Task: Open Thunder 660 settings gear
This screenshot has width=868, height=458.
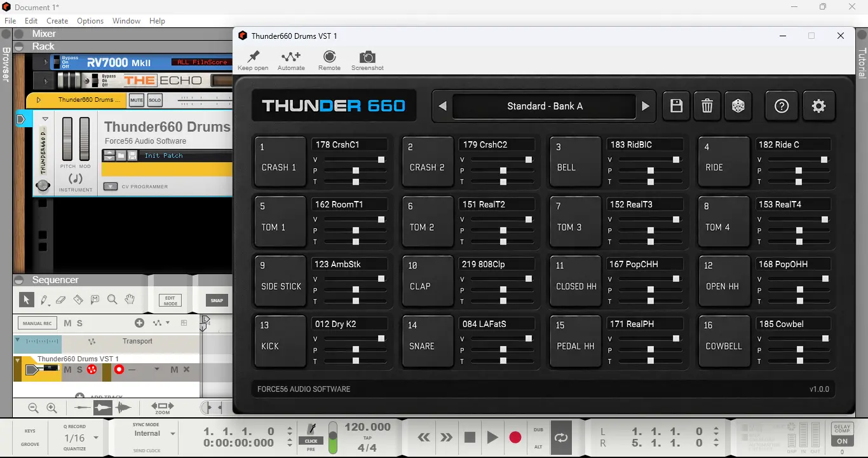Action: (818, 106)
